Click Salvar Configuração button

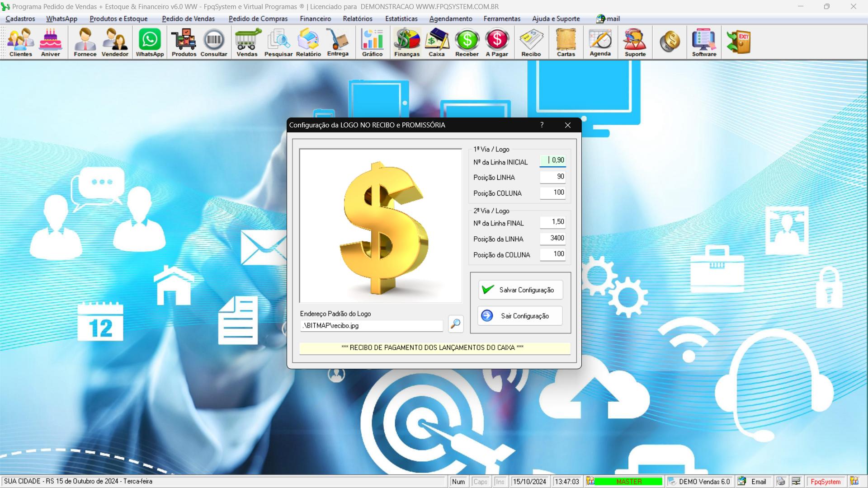pos(520,289)
